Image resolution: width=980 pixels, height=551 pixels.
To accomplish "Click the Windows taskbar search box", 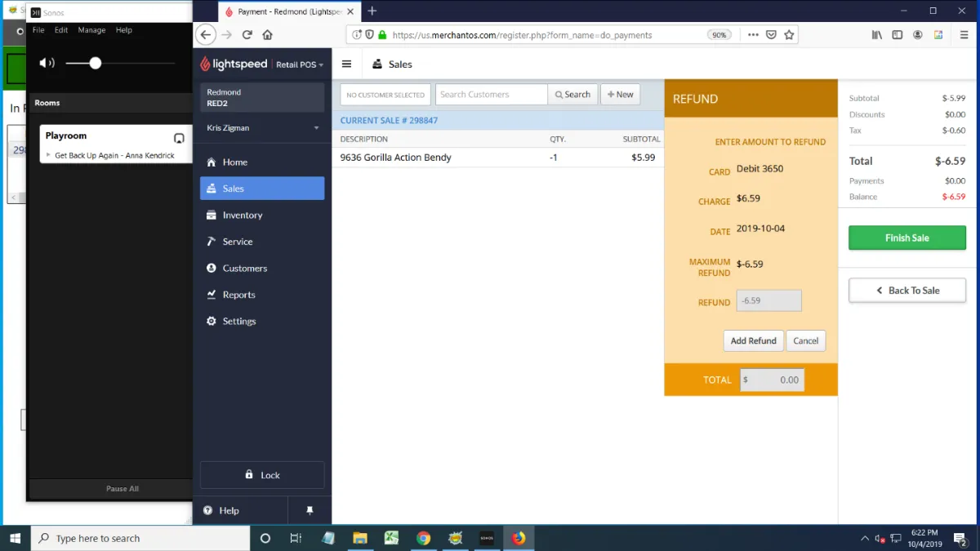I will click(140, 538).
